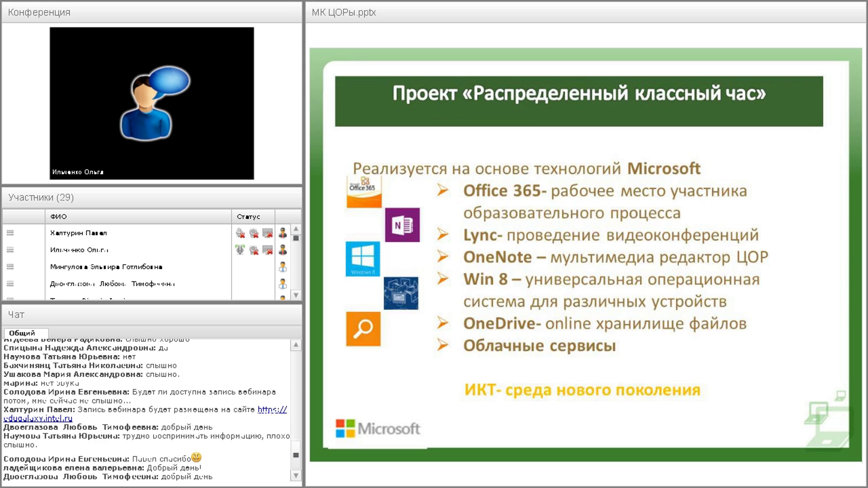Image resolution: width=868 pixels, height=488 pixels.
Task: Click the chat message from Бахчинянц Татьяна Николаевна
Action: 90,365
